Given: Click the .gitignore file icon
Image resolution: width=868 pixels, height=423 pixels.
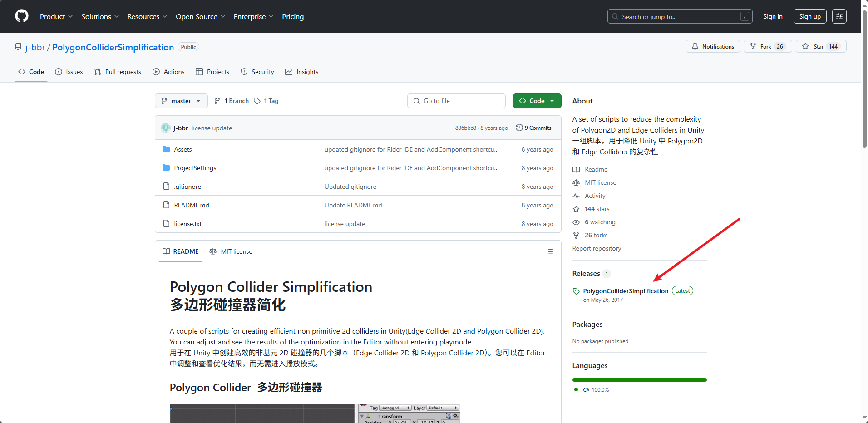Looking at the screenshot, I should (166, 187).
